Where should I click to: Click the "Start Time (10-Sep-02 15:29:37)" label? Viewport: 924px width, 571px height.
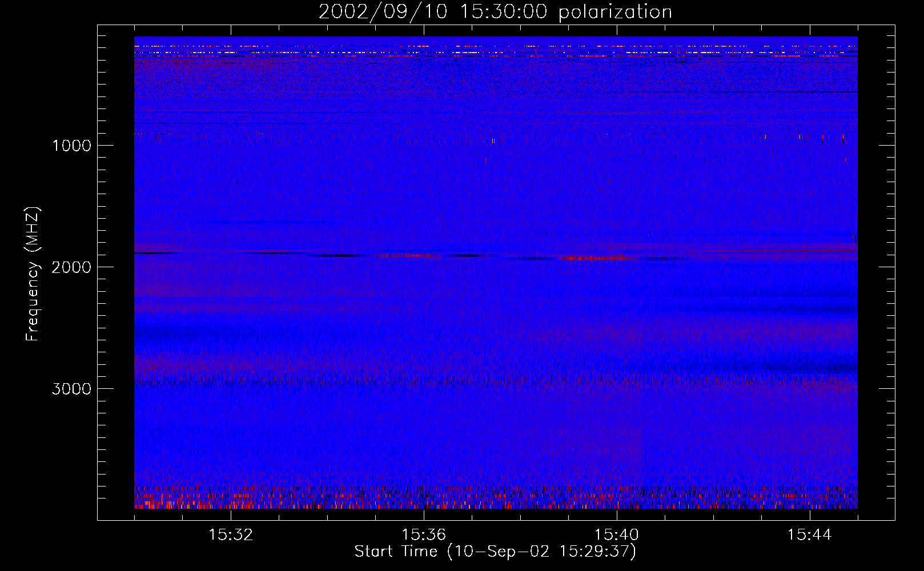tap(495, 552)
